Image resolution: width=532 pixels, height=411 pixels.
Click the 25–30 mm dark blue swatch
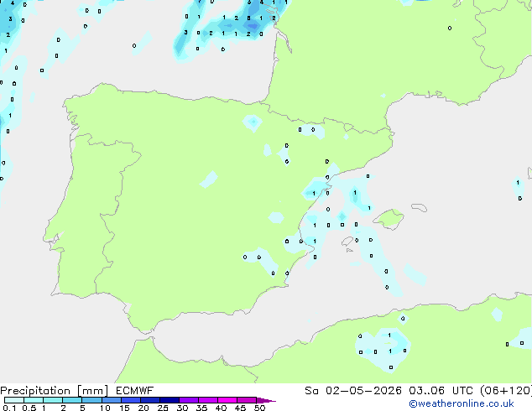point(170,400)
